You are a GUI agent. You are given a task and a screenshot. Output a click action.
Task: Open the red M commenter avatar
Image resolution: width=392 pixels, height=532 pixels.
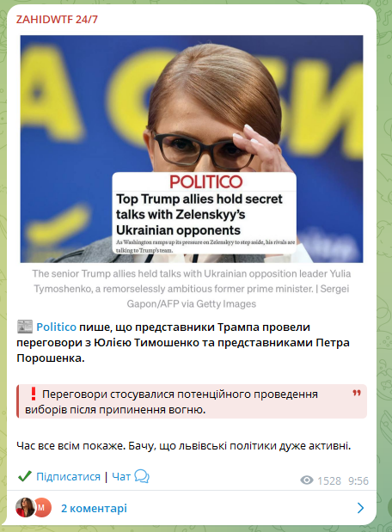click(x=42, y=508)
